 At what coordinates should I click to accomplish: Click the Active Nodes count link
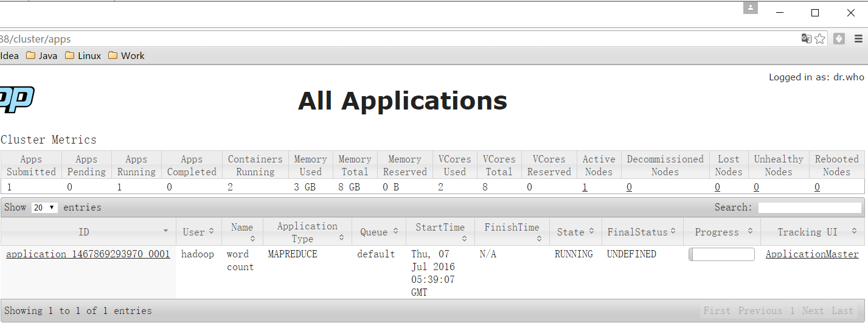pos(585,187)
